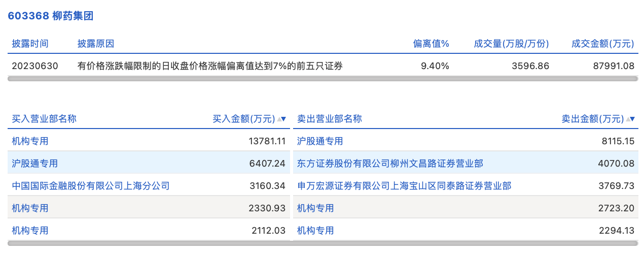Screen dimensions: 644x253
Task: Open 沪股通专用 in the buy list
Action: point(35,163)
